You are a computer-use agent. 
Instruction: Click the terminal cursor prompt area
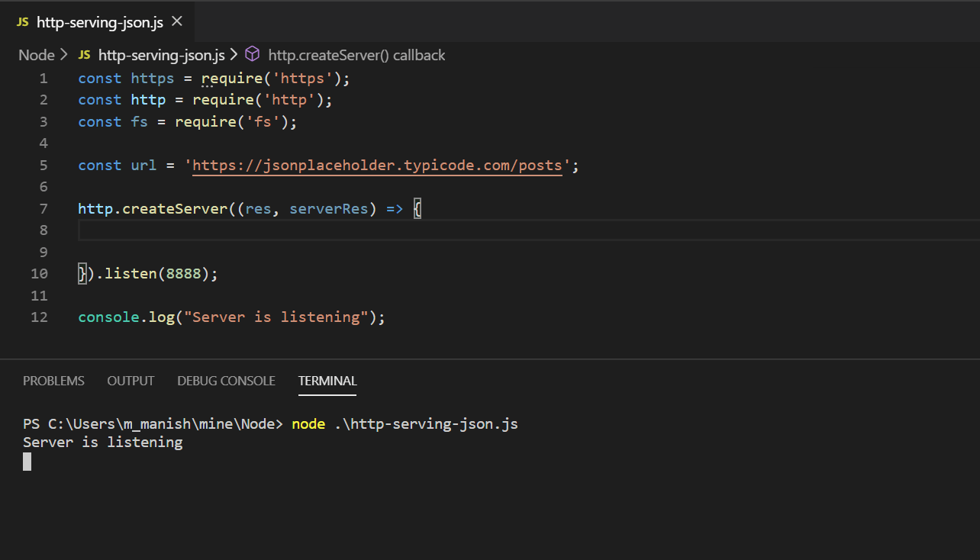[x=27, y=461]
